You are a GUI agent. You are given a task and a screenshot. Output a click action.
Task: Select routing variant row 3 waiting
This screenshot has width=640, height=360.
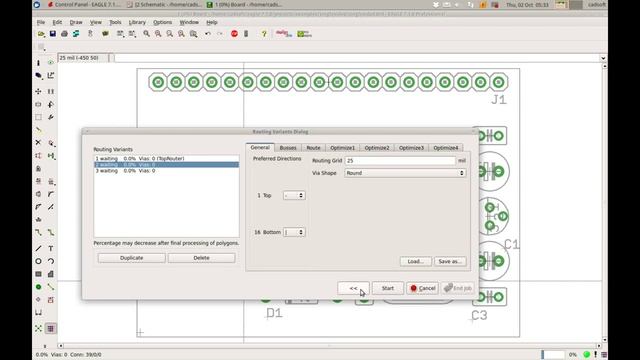point(167,171)
